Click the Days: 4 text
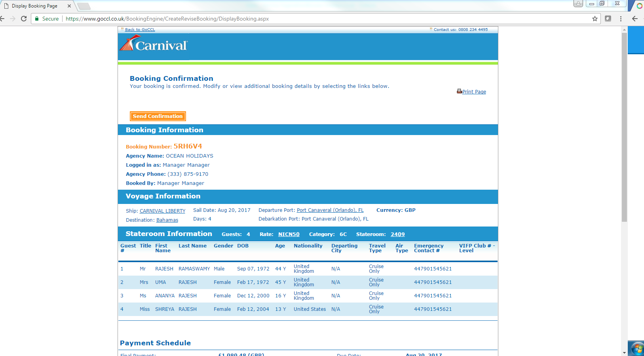The image size is (644, 356). 202,219
